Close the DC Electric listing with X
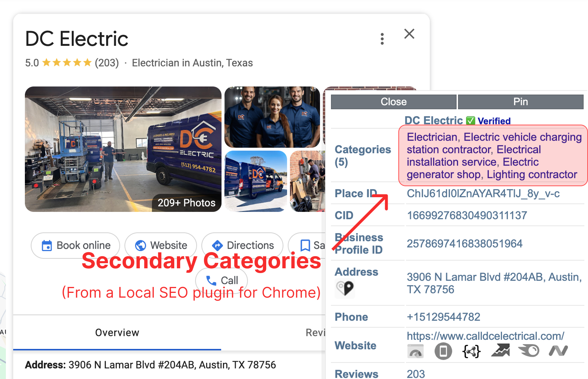 pyautogui.click(x=409, y=34)
